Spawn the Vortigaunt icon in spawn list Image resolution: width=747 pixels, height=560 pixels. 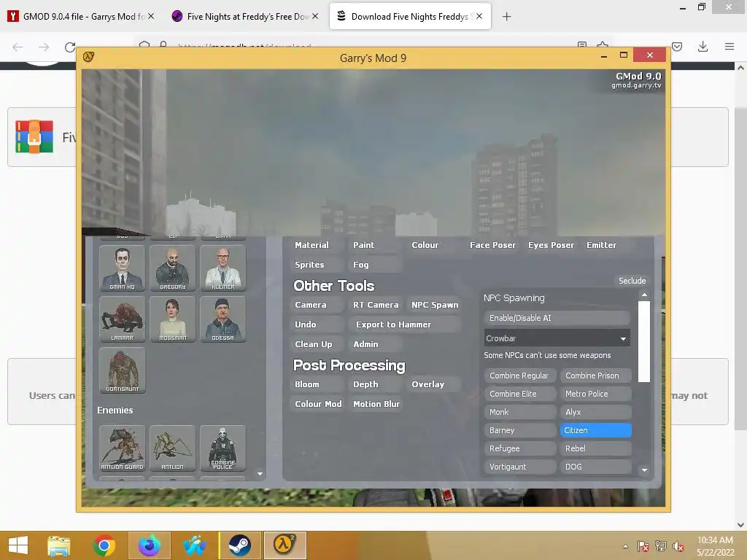[x=122, y=370]
